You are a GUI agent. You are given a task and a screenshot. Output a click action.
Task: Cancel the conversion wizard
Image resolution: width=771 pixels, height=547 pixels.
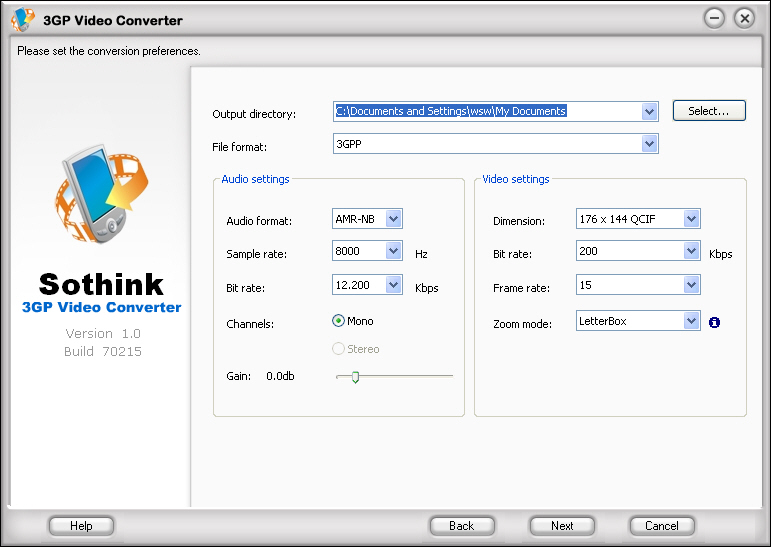662,526
